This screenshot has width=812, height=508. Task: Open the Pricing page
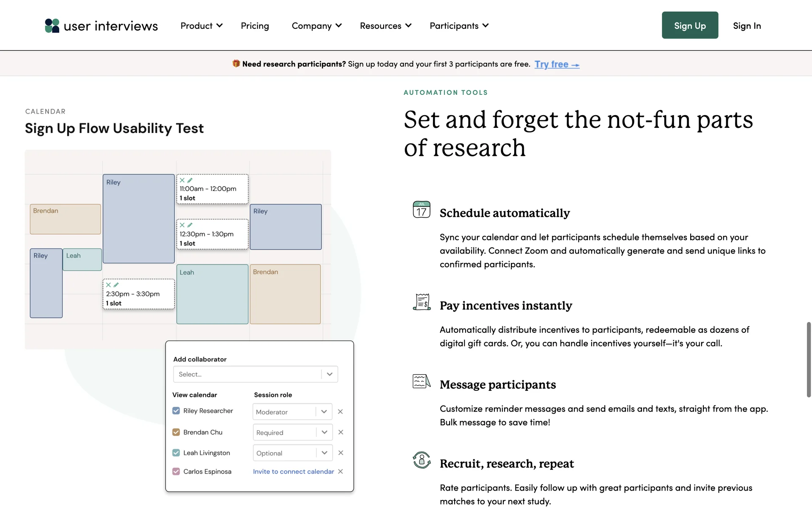(255, 26)
